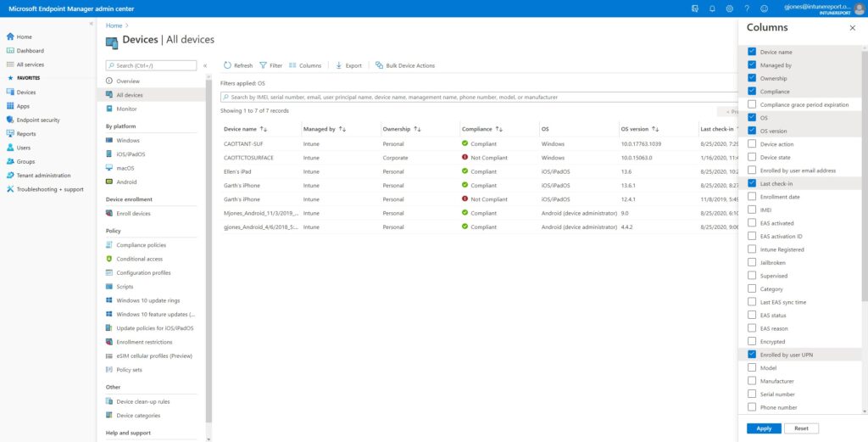Collapse the left navigation sidebar

click(92, 24)
